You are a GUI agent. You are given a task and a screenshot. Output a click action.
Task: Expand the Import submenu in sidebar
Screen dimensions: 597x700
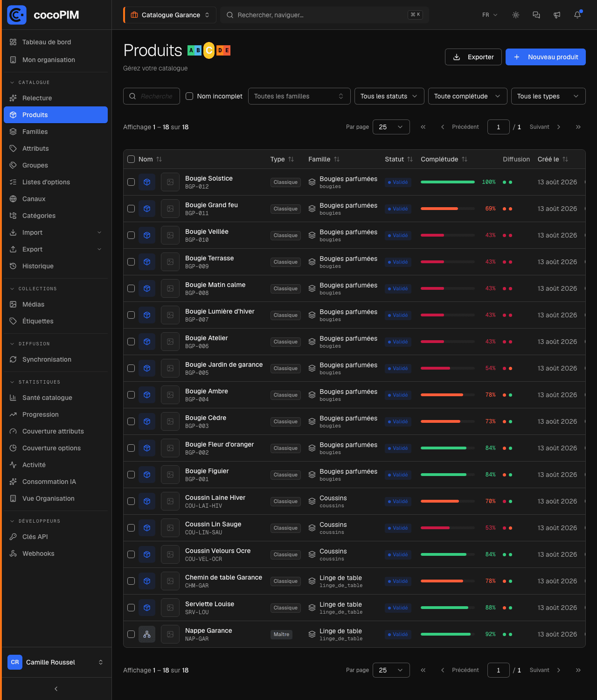point(56,232)
